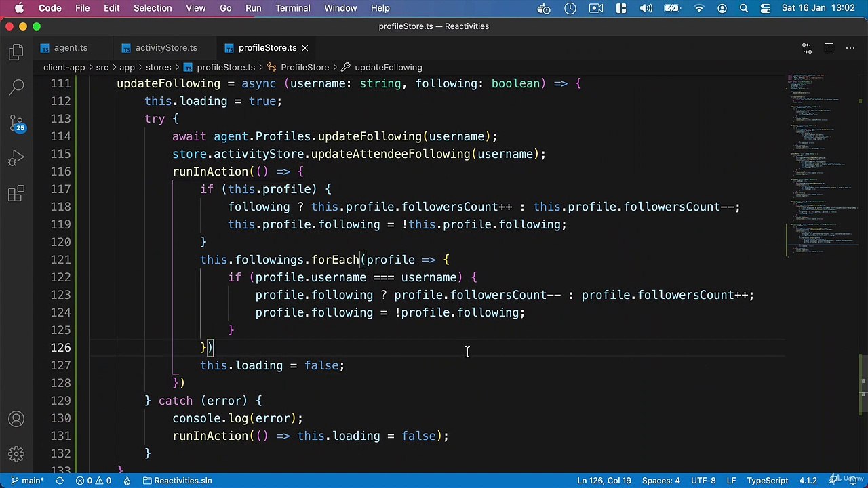The width and height of the screenshot is (868, 488).
Task: Open profileStore.ts breadcrumb dropdown
Action: coord(219,67)
